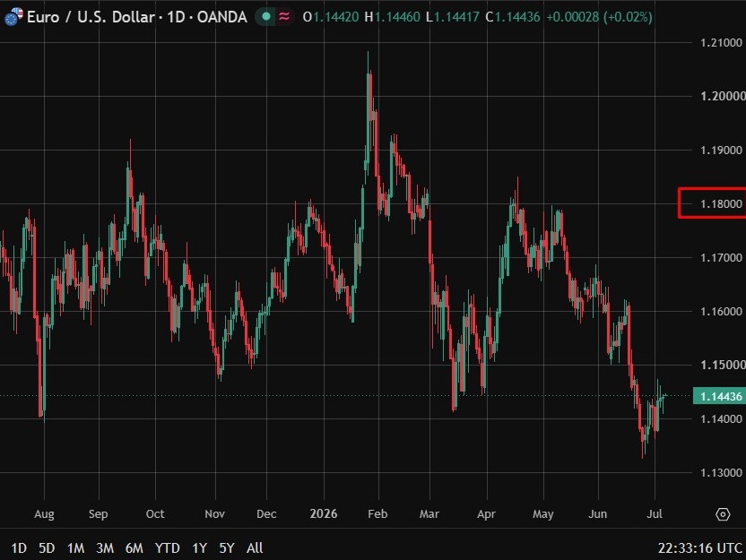
Task: Click the 2026 label on time axis
Action: (x=324, y=514)
